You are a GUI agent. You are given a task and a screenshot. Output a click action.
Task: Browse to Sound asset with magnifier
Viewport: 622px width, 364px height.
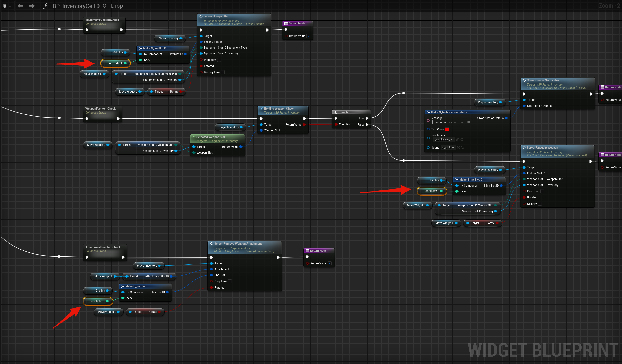[463, 148]
